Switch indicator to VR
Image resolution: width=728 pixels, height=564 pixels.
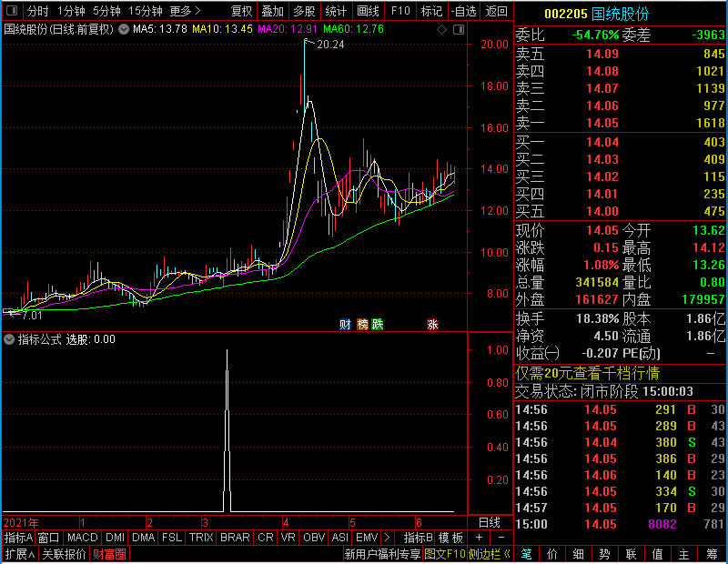(288, 538)
